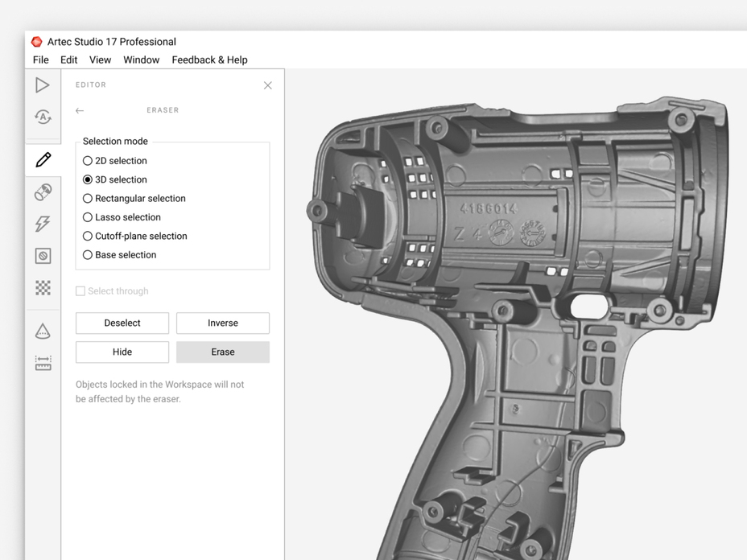Open the Autopilot icon in sidebar
This screenshot has width=747, height=560.
click(x=43, y=117)
